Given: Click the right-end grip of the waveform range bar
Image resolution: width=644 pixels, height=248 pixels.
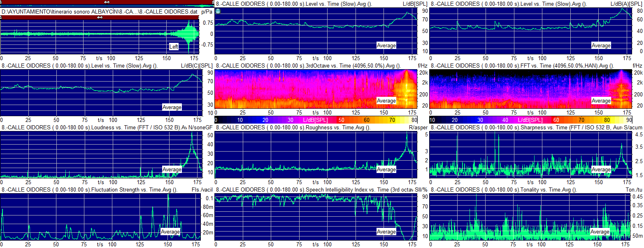Looking at the screenshot, I should pos(198,17).
